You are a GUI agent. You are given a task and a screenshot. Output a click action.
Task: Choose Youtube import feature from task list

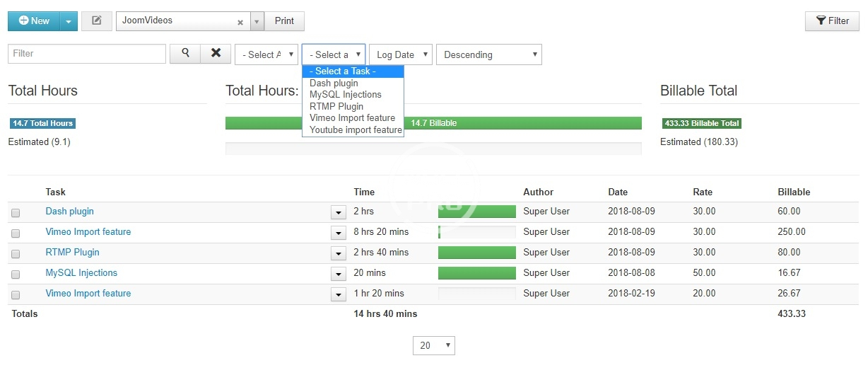[x=356, y=130]
